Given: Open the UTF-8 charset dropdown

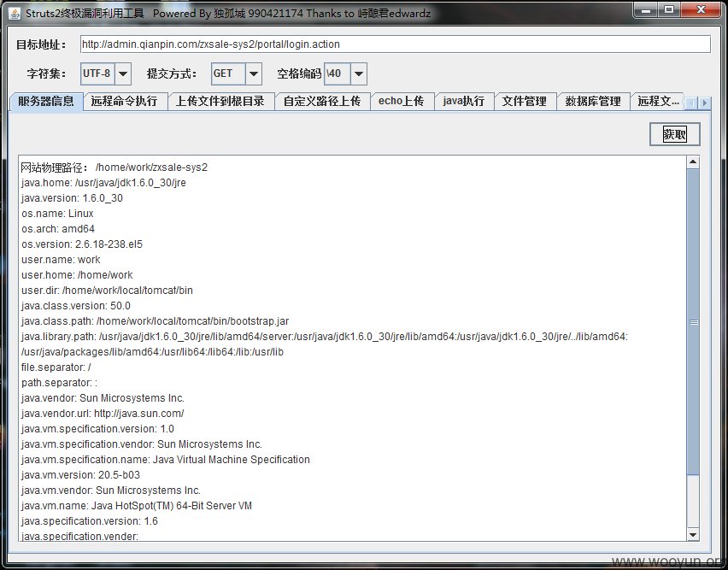Looking at the screenshot, I should click(122, 73).
